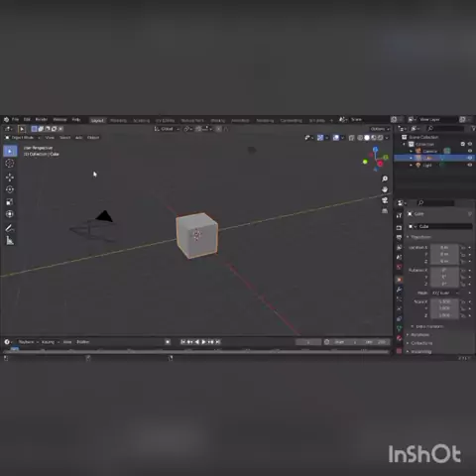Toggle visibility of the Light object
Viewport: 476px width, 476px height.
pos(470,165)
